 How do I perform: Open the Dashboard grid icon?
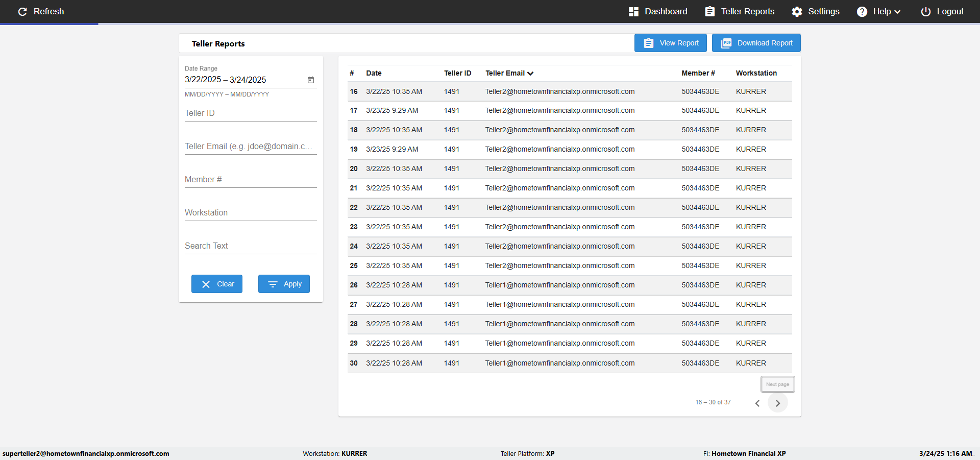(633, 11)
